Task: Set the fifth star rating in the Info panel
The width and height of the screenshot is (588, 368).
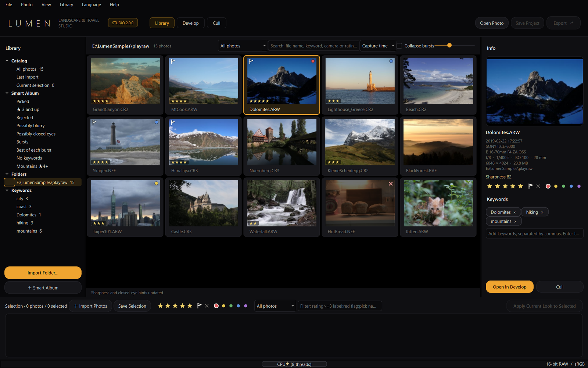Action: coord(520,186)
